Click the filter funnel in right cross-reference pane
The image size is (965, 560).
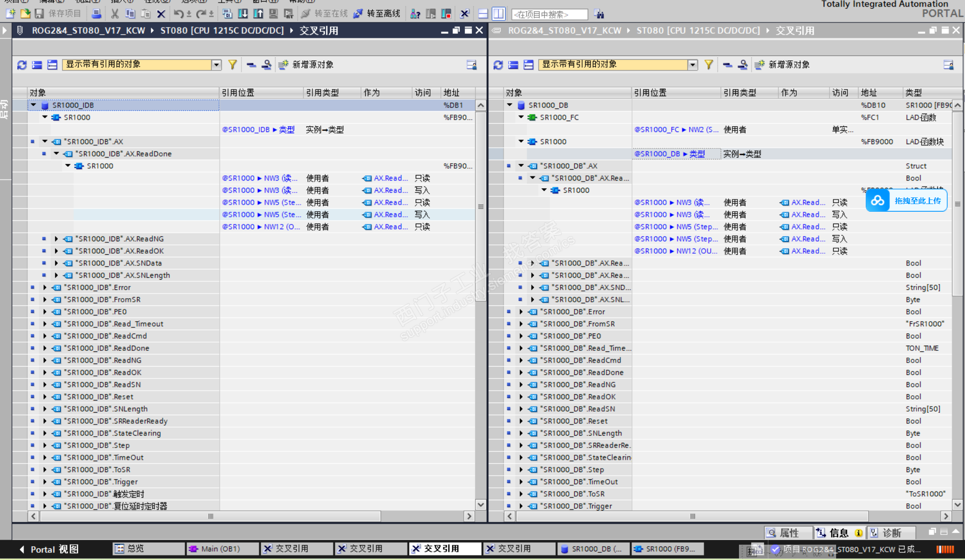709,64
